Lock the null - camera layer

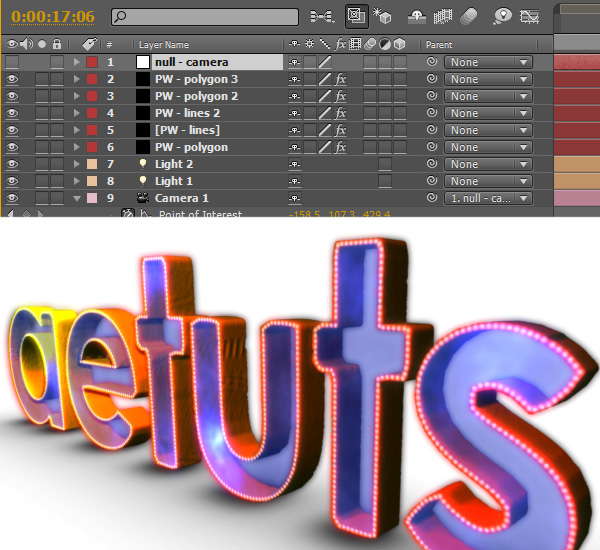(57, 62)
